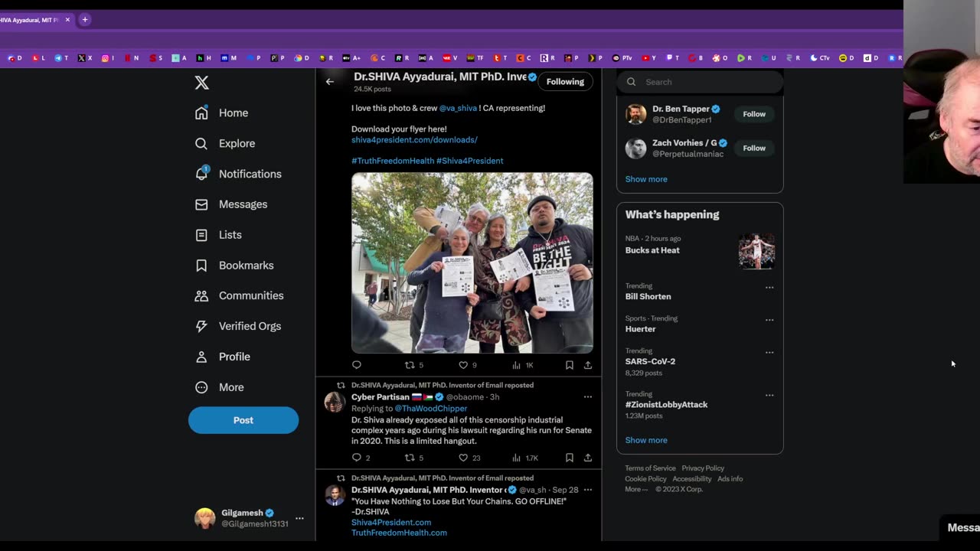Open options for Bill Shorten trend
Viewport: 980px width, 551px height.
(x=769, y=288)
